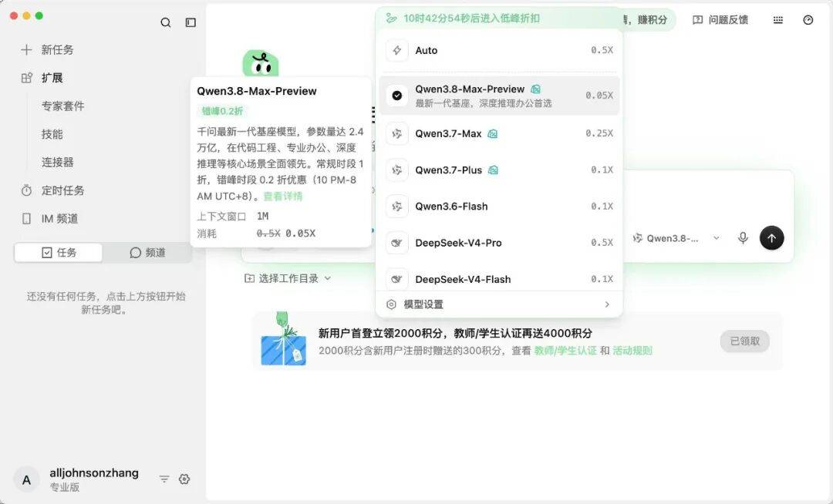The height and width of the screenshot is (504, 833).
Task: Open the gauge usage icon in header
Action: [x=808, y=19]
